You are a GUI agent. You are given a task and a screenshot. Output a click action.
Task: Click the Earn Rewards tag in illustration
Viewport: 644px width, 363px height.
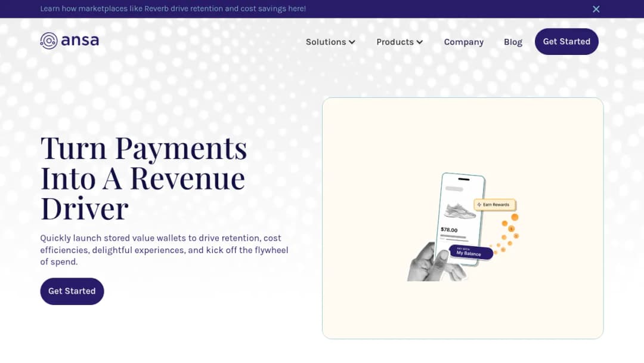click(495, 204)
